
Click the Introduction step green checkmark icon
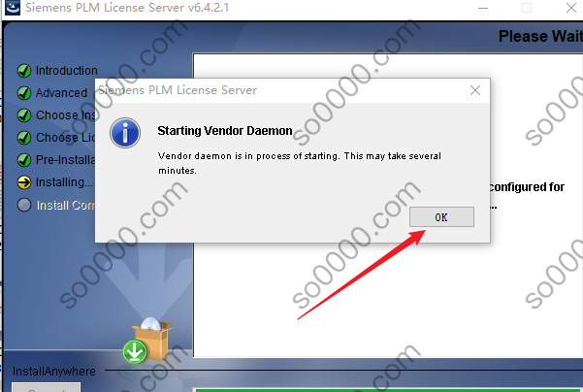(24, 70)
